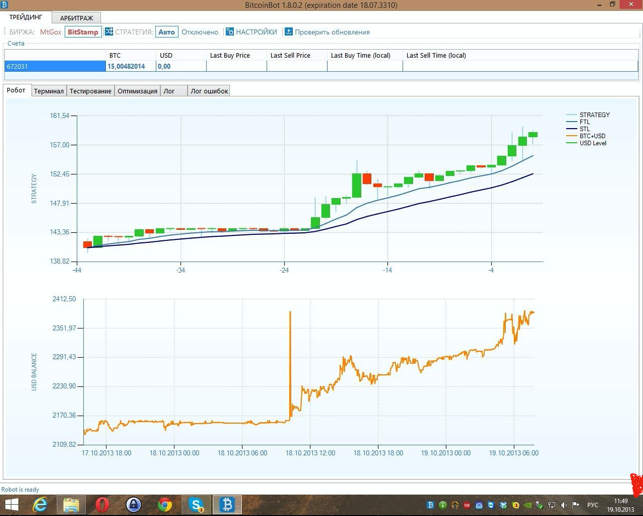Click the update check icon

[x=289, y=32]
